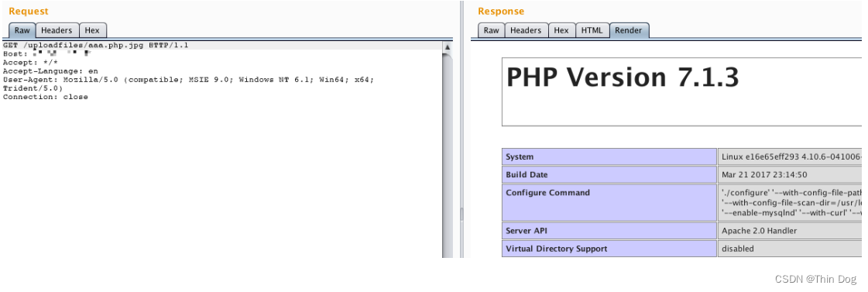Click the Server API row label

[609, 231]
